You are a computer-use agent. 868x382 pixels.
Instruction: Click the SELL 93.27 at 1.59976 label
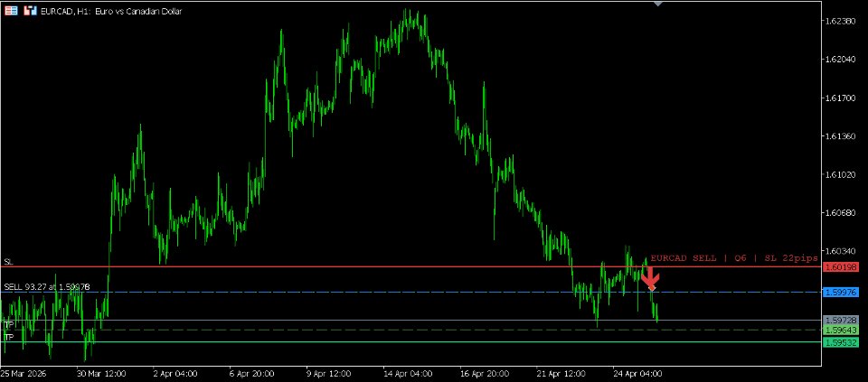click(46, 287)
